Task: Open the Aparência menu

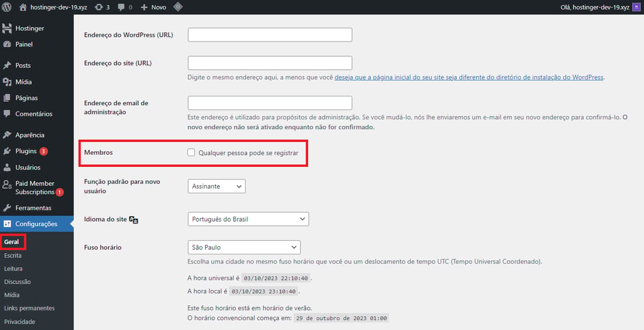Action: (30, 135)
